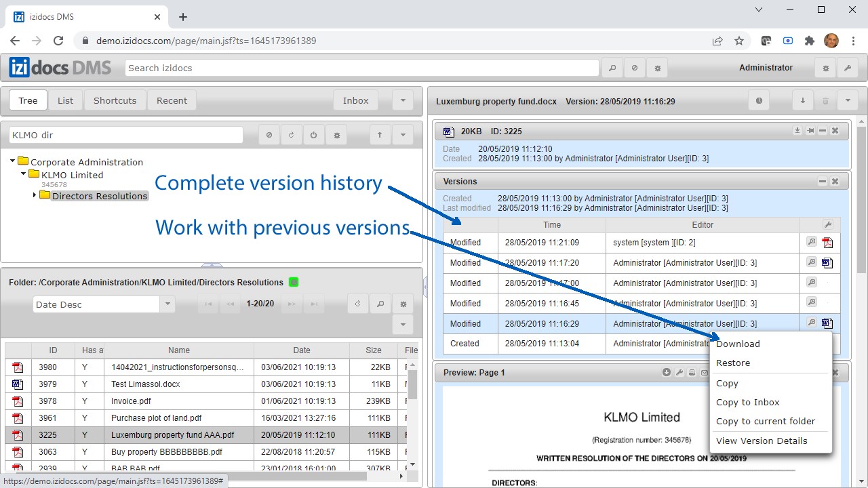
Task: Open Chrome extensions puzzle icon
Action: coord(809,41)
